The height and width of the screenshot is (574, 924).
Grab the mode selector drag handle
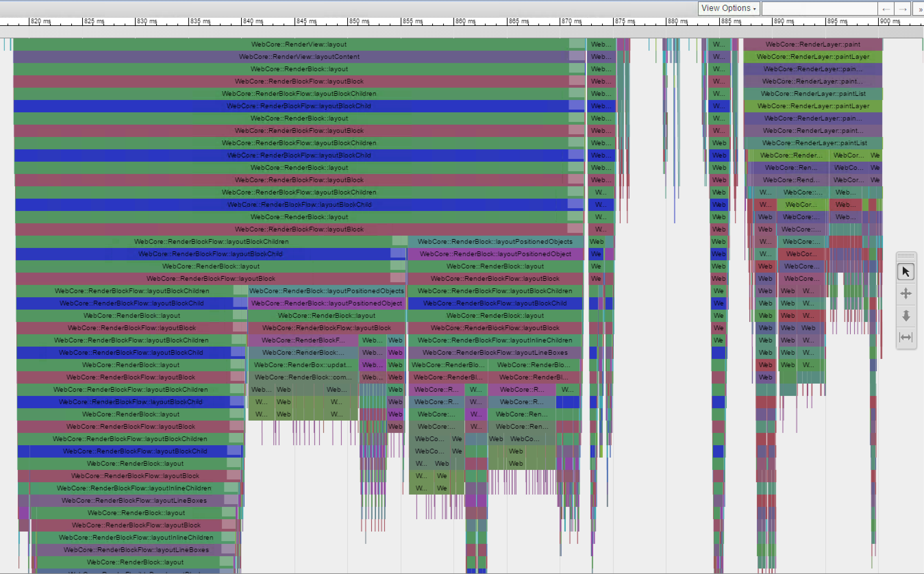tap(906, 255)
